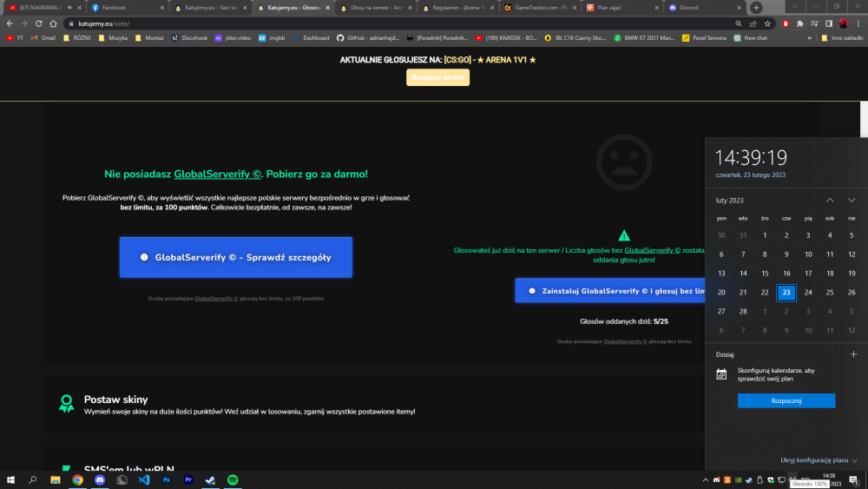868x489 pixels.
Task: Open the browser extensions puzzle icon
Action: 800,23
